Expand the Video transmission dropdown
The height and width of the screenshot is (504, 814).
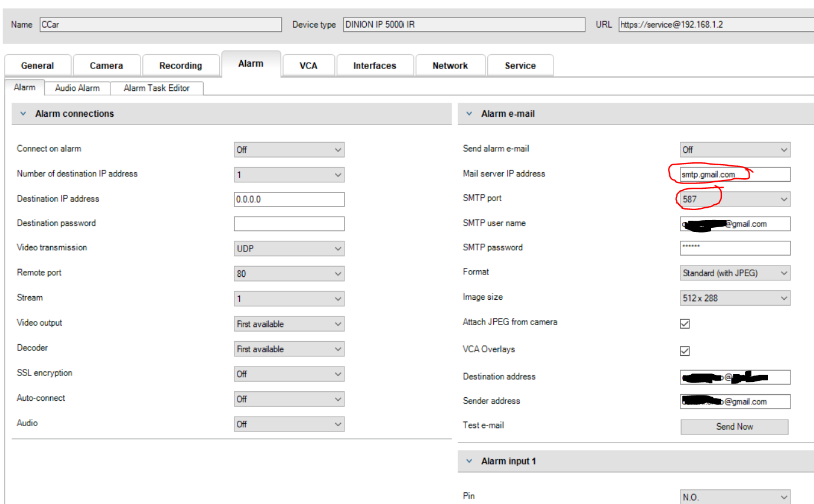click(x=289, y=249)
